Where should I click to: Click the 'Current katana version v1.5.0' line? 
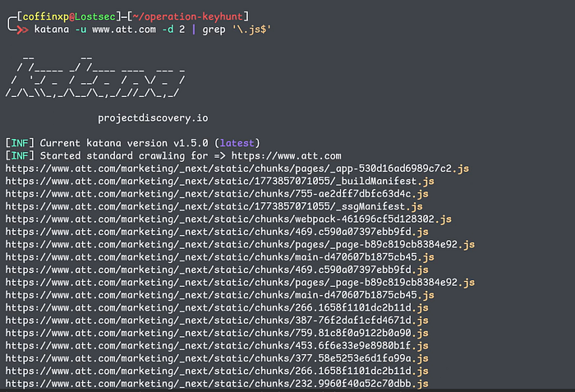tap(132, 143)
